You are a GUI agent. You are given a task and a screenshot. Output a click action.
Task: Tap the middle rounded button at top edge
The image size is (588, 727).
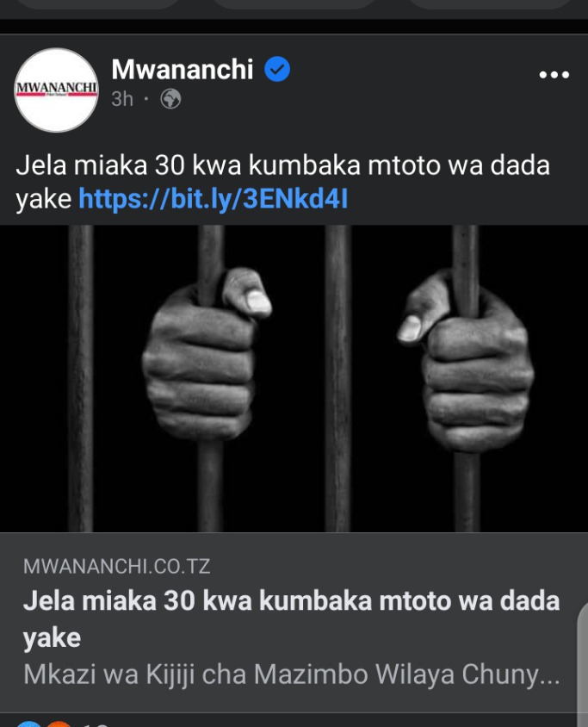(294, 4)
